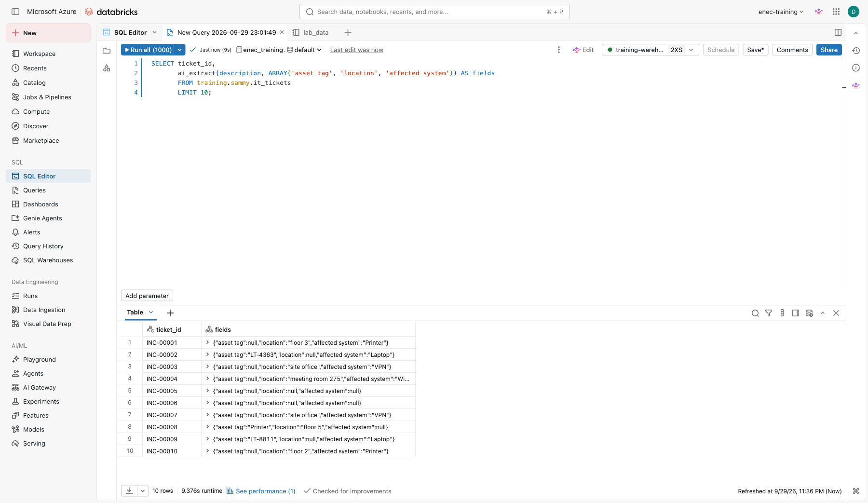Screen dimensions: 868x503
Task: Add a new visualization tab
Action: (x=170, y=313)
